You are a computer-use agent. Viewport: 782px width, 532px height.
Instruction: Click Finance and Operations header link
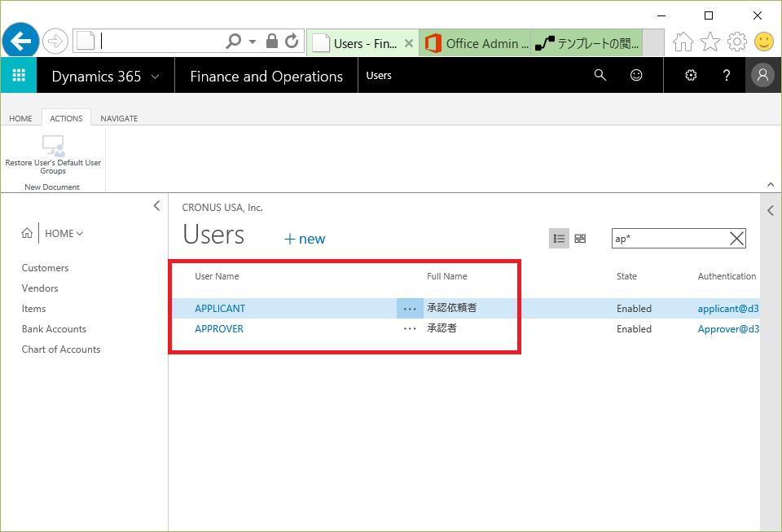(266, 77)
